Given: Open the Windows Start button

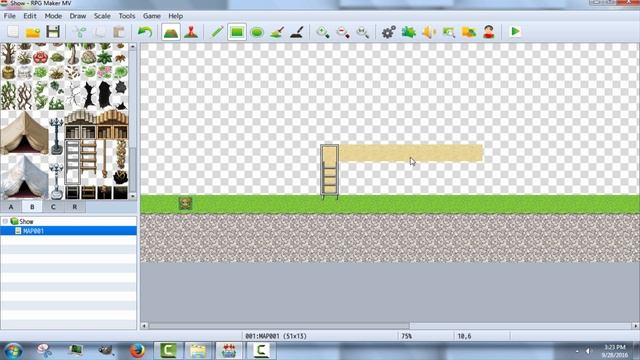Looking at the screenshot, I should coord(13,351).
